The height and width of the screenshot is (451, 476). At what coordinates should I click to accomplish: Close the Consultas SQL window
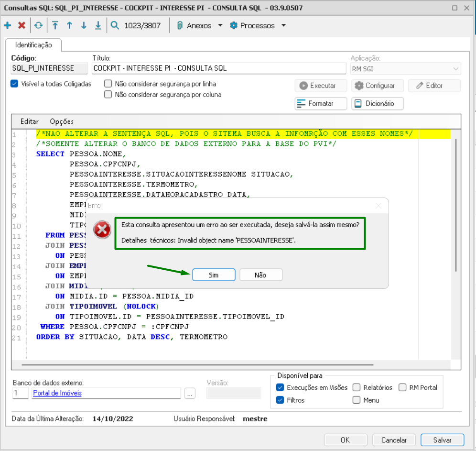click(x=467, y=8)
